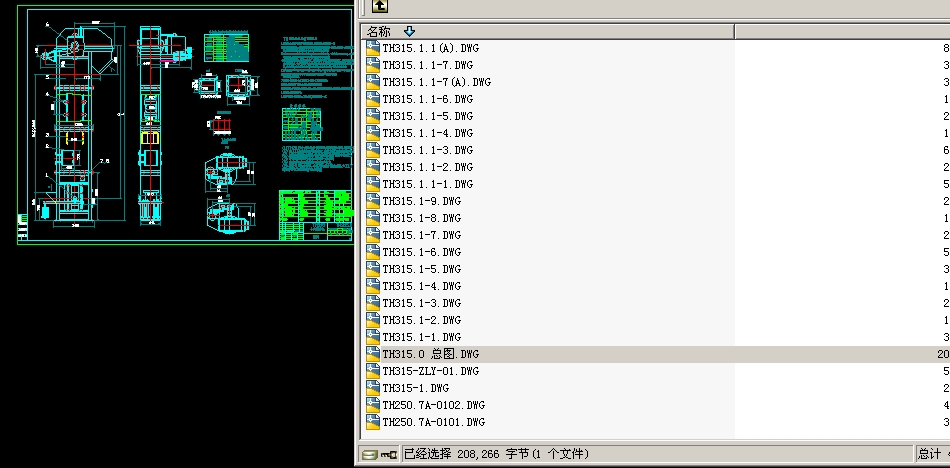
Task: Click file icon of TH250.7A-0102.DWG
Action: point(373,405)
